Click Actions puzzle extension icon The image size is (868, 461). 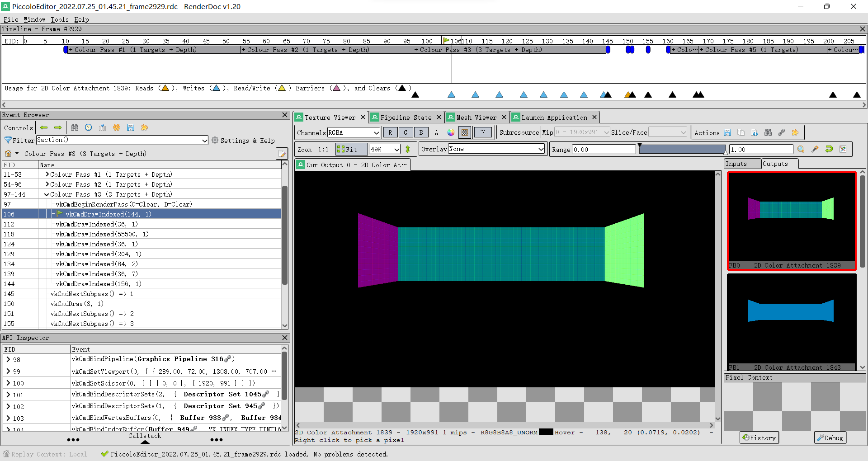(x=795, y=132)
